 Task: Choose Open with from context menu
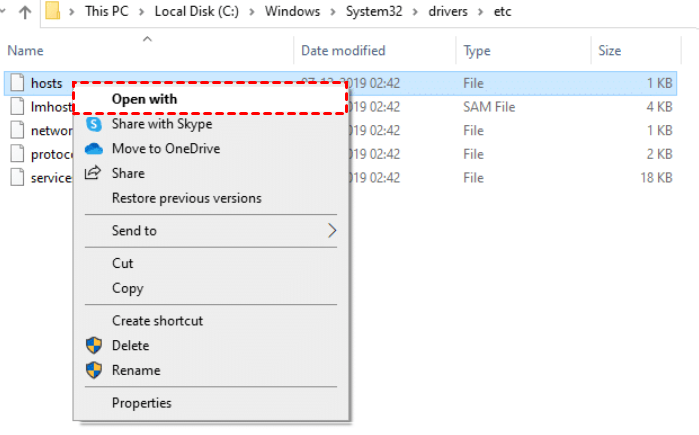coord(144,99)
